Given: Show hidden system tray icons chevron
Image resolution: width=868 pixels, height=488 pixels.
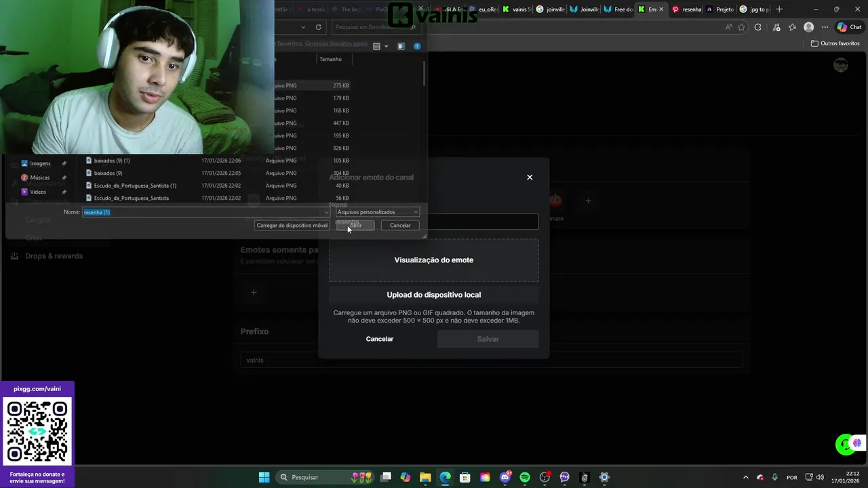Looking at the screenshot, I should coord(746,477).
